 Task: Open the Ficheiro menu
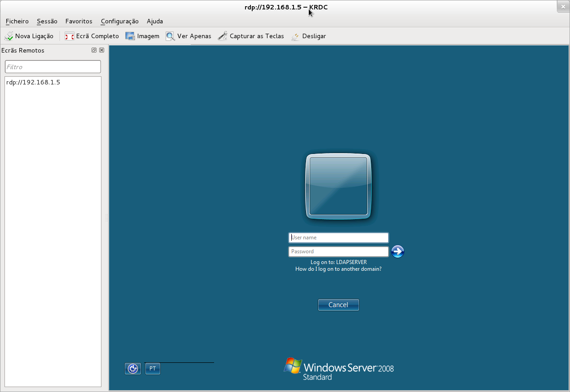point(17,21)
